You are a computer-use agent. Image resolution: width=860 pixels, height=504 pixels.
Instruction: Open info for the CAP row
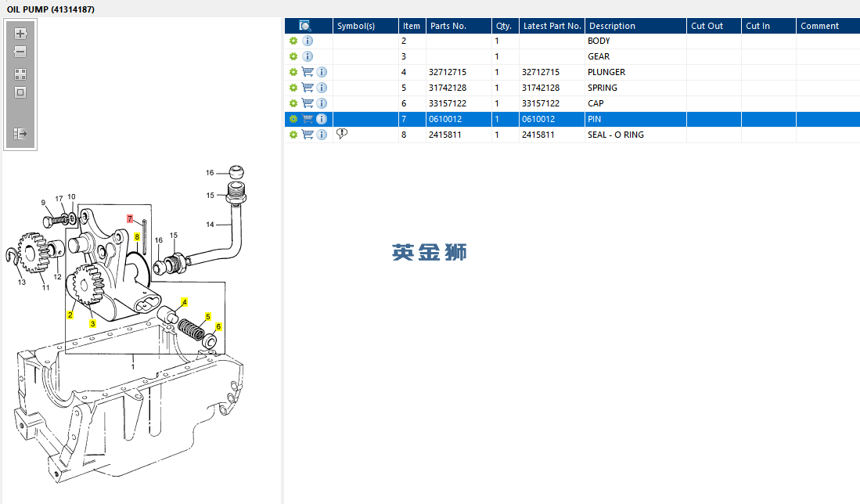pos(322,103)
